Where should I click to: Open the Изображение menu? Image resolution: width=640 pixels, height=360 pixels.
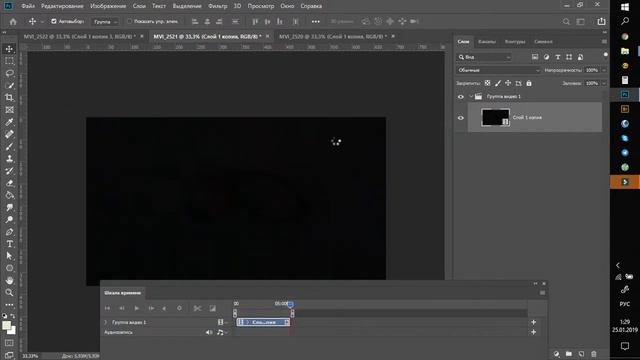(x=108, y=6)
